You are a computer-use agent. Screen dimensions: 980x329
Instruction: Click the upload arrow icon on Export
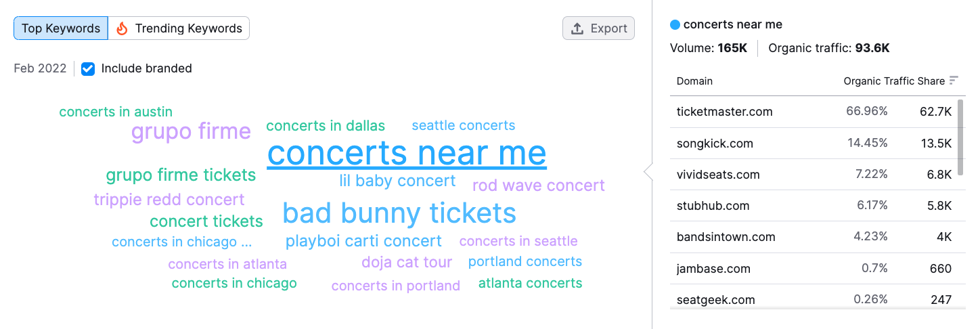[x=577, y=28]
